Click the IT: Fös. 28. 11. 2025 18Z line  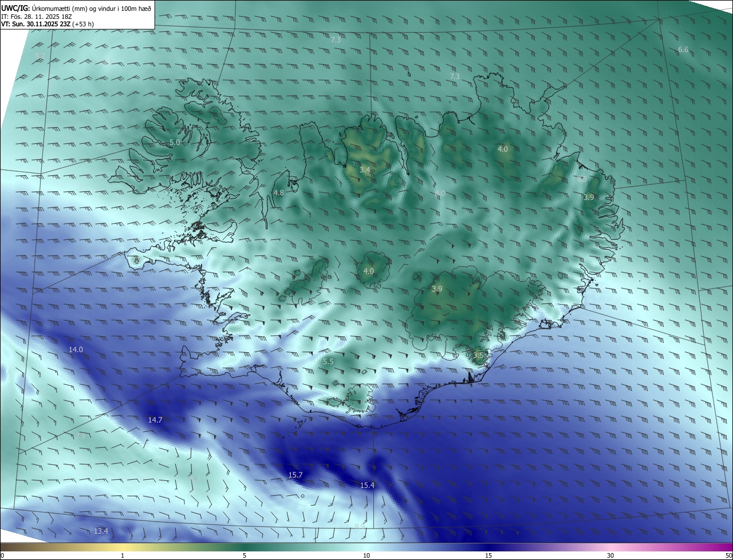37,16
